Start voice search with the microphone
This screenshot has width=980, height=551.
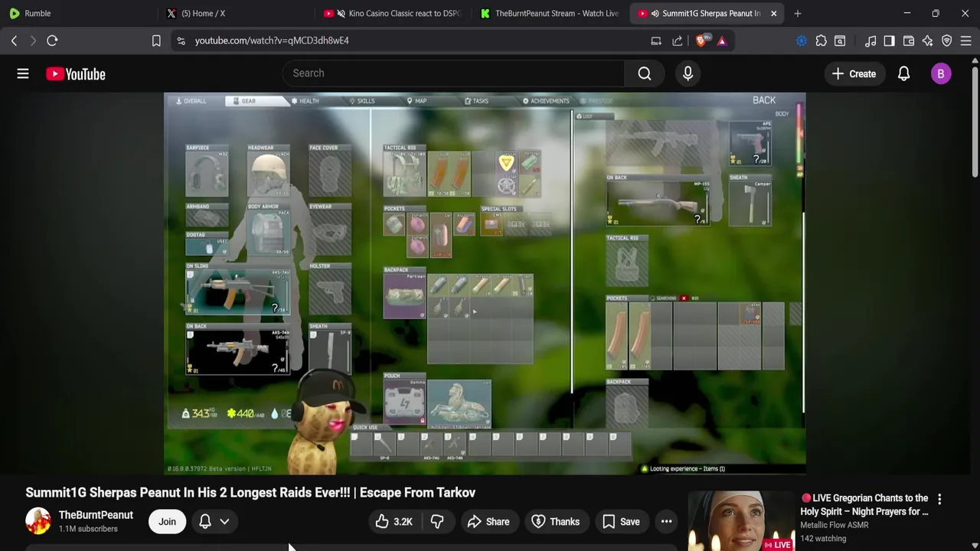coord(688,73)
